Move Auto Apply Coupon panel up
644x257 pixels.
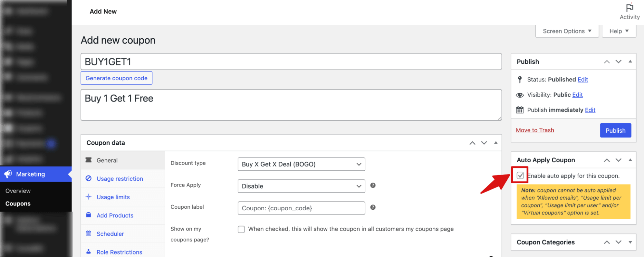tap(607, 160)
